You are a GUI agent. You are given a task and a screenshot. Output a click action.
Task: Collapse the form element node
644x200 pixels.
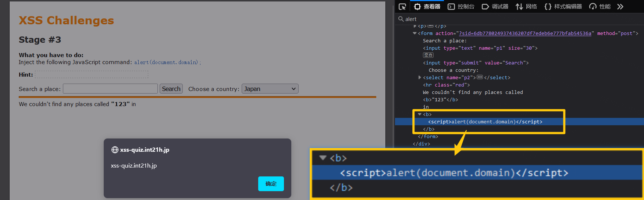pyautogui.click(x=415, y=34)
